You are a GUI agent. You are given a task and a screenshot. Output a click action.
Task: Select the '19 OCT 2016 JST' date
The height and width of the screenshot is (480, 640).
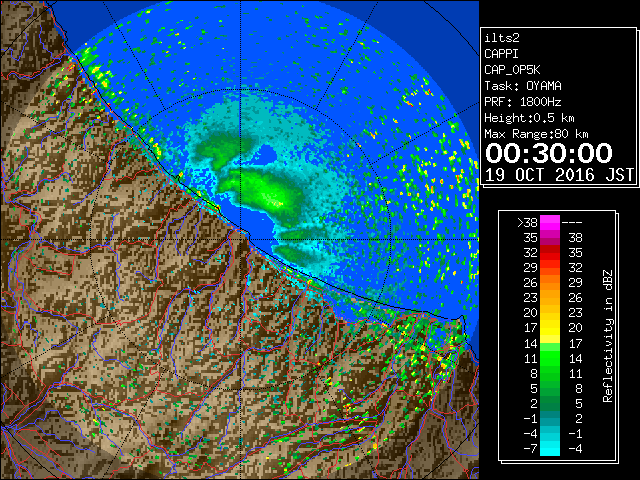click(559, 175)
